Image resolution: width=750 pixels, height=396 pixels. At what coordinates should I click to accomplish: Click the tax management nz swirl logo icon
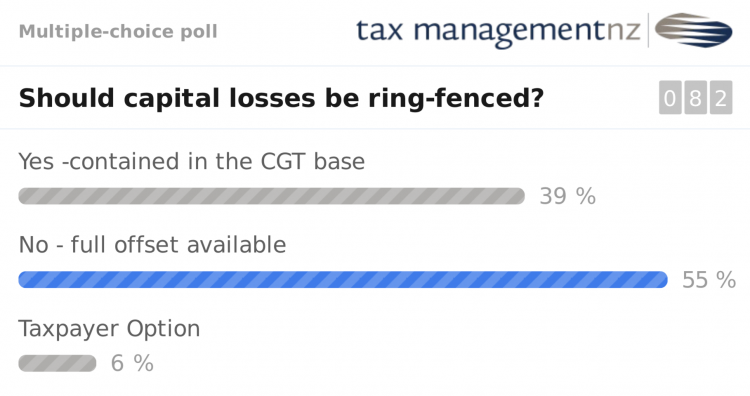[x=693, y=30]
